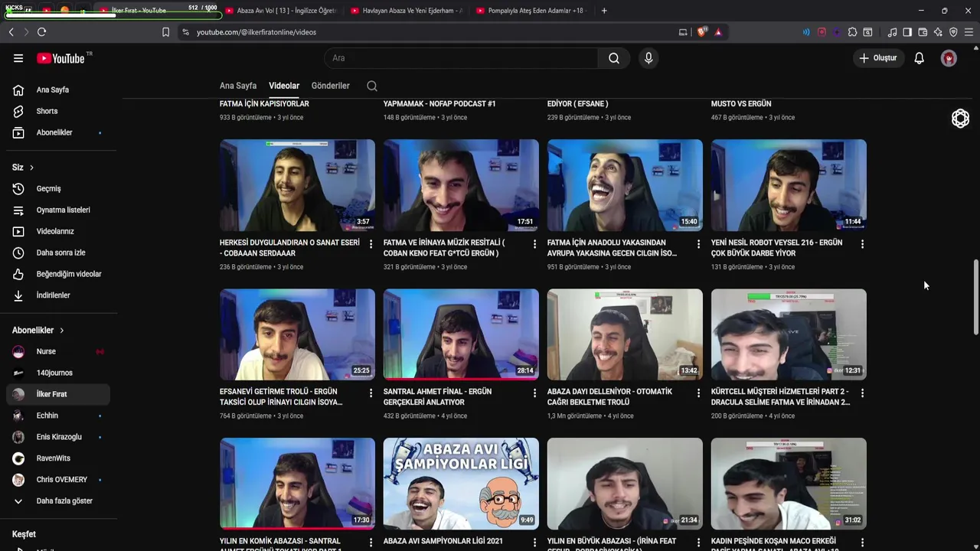Open Brave Wallet icon
Image resolution: width=980 pixels, height=551 pixels.
(923, 32)
